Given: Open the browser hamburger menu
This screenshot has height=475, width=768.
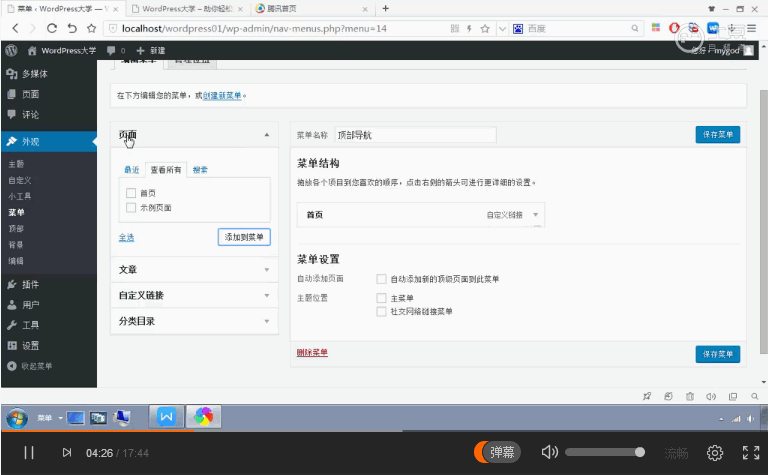Looking at the screenshot, I should tap(751, 28).
